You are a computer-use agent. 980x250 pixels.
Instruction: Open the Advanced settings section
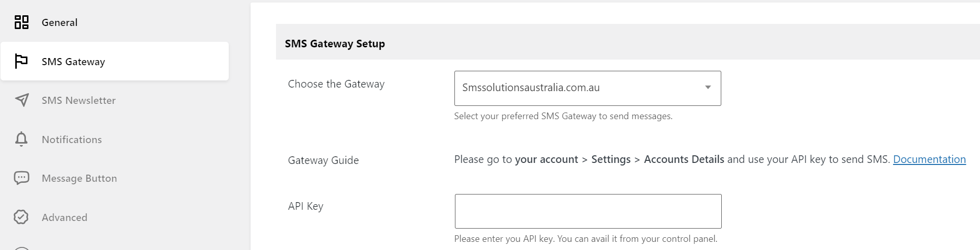(x=65, y=217)
